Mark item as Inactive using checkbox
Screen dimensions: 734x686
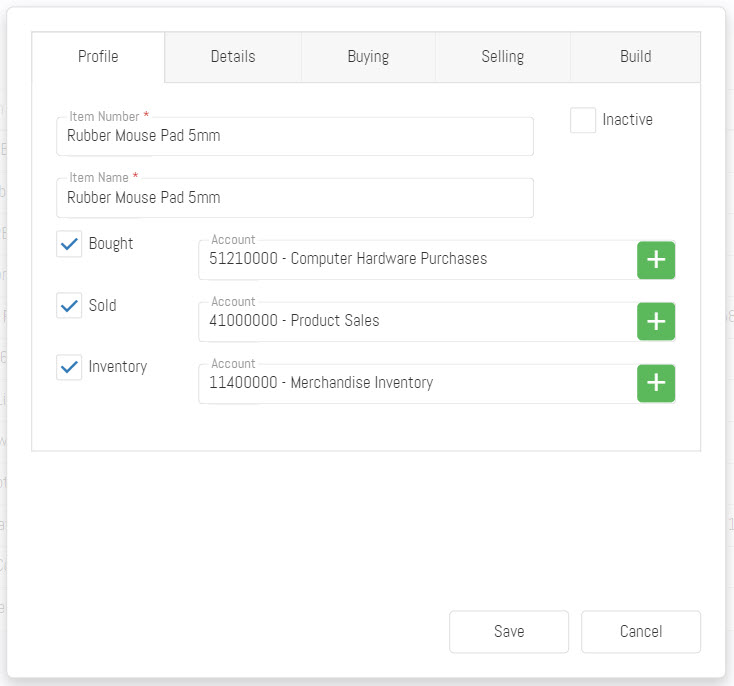coord(583,120)
